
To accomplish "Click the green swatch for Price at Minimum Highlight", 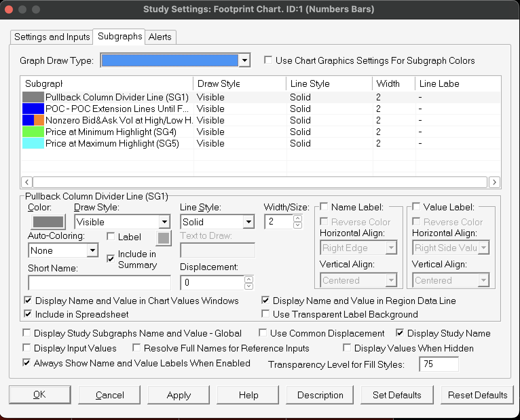I will pyautogui.click(x=33, y=132).
